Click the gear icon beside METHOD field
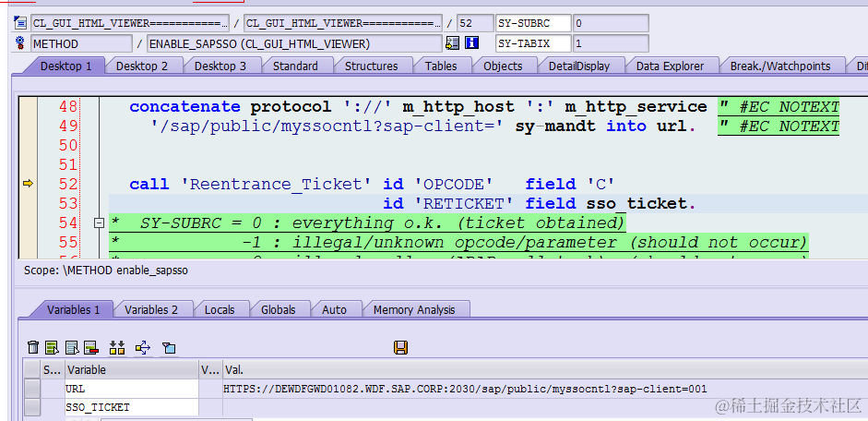This screenshot has width=868, height=421. point(20,43)
